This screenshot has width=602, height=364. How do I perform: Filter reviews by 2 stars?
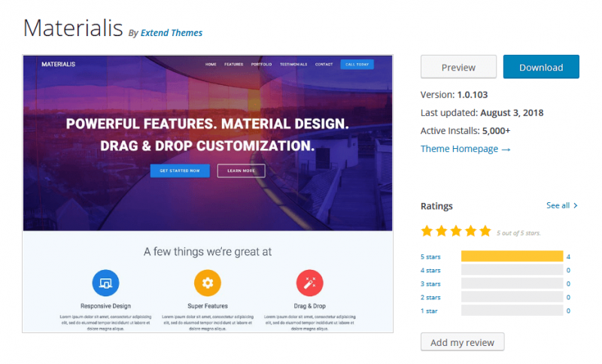(x=430, y=297)
